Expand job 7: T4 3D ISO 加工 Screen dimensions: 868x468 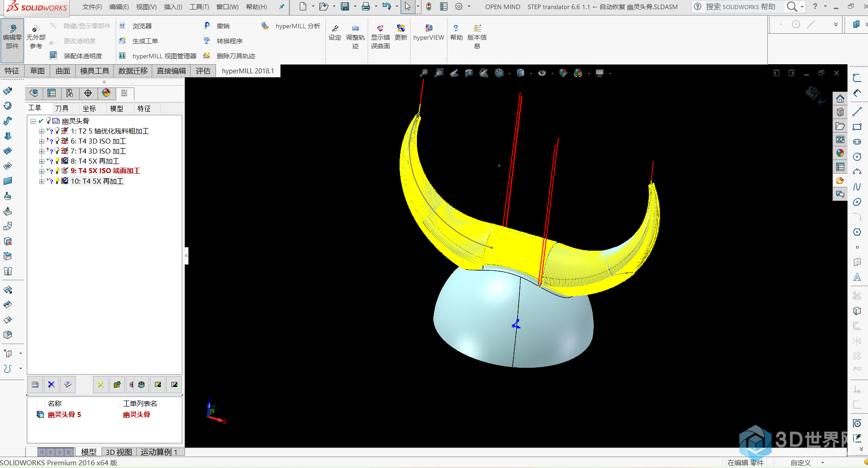41,151
